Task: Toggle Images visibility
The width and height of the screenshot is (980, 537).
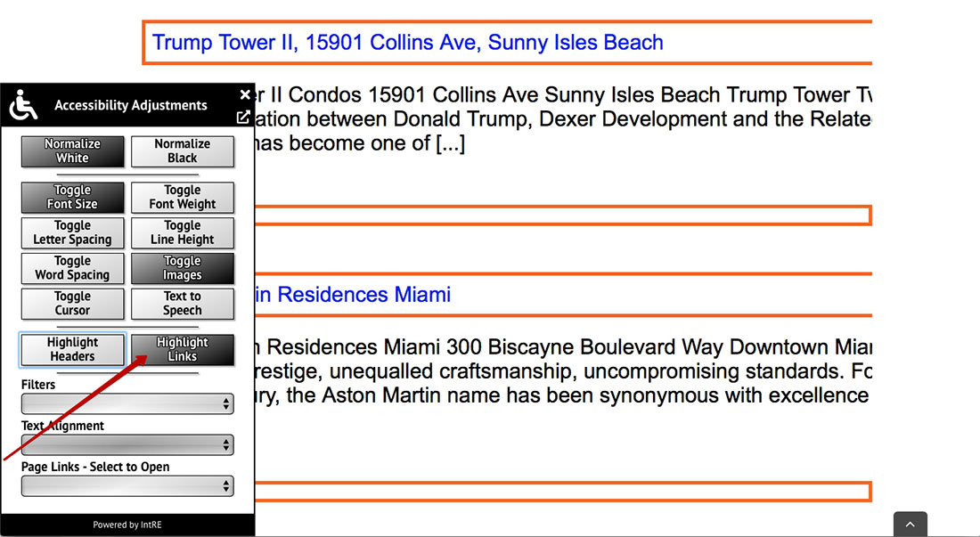Action: pyautogui.click(x=183, y=269)
